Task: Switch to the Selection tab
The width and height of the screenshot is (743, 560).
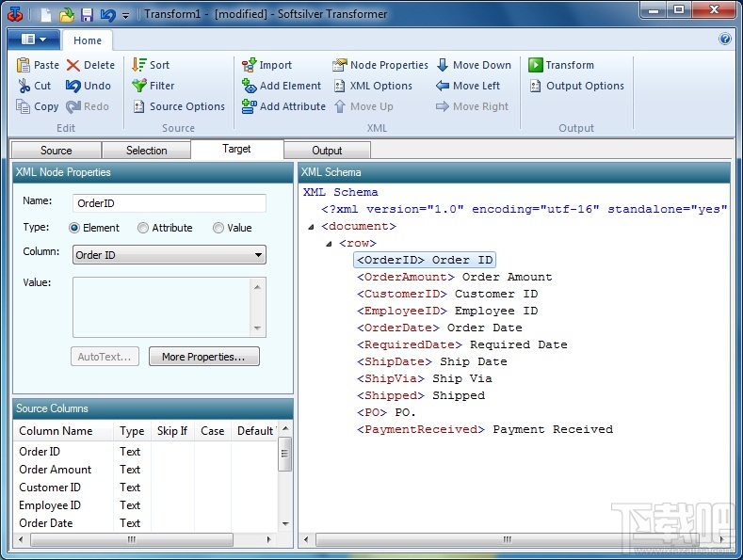Action: [146, 151]
